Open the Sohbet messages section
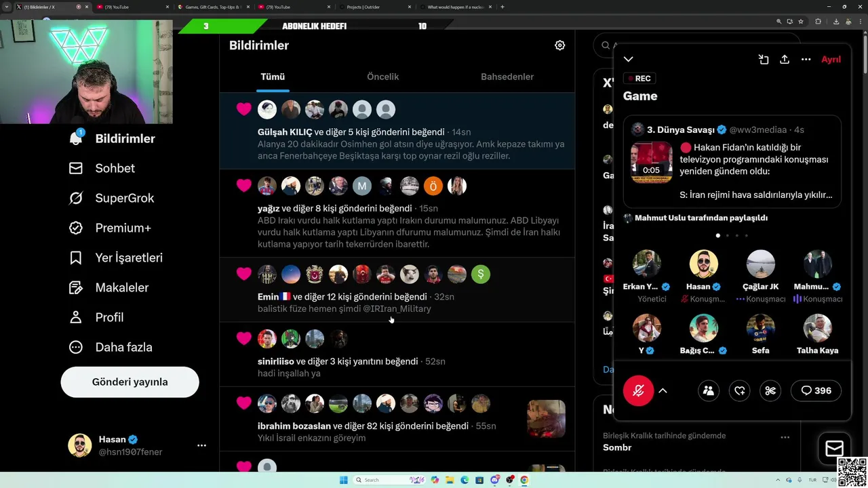 102,168
